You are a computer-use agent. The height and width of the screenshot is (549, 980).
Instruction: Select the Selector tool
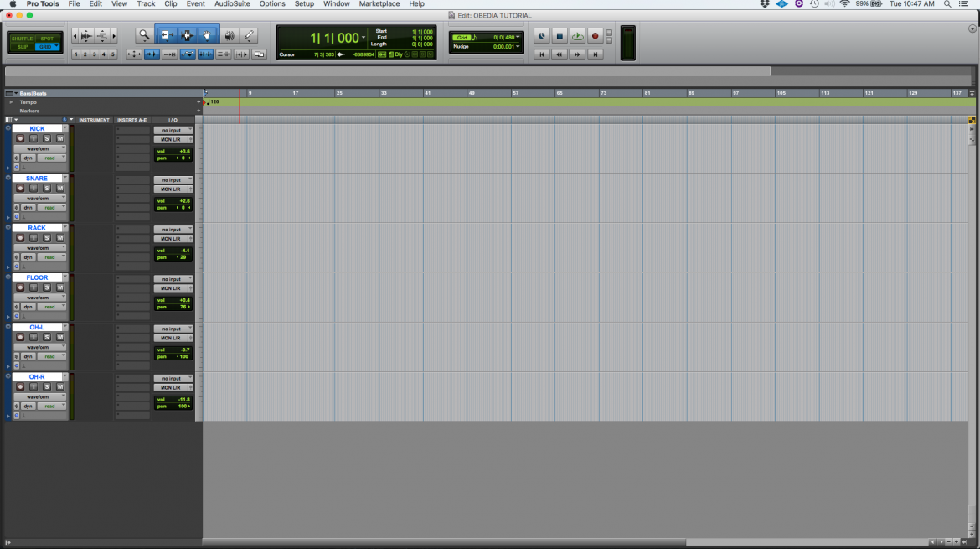[186, 35]
